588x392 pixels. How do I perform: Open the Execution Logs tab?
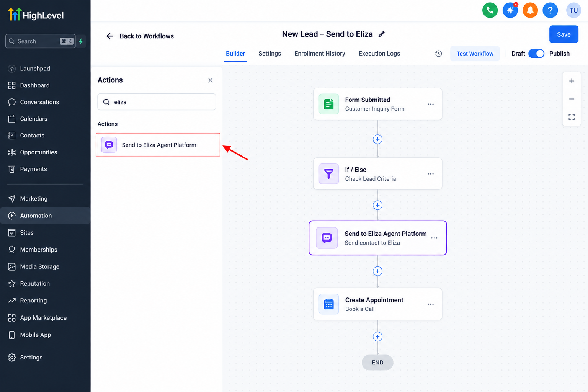(x=379, y=54)
